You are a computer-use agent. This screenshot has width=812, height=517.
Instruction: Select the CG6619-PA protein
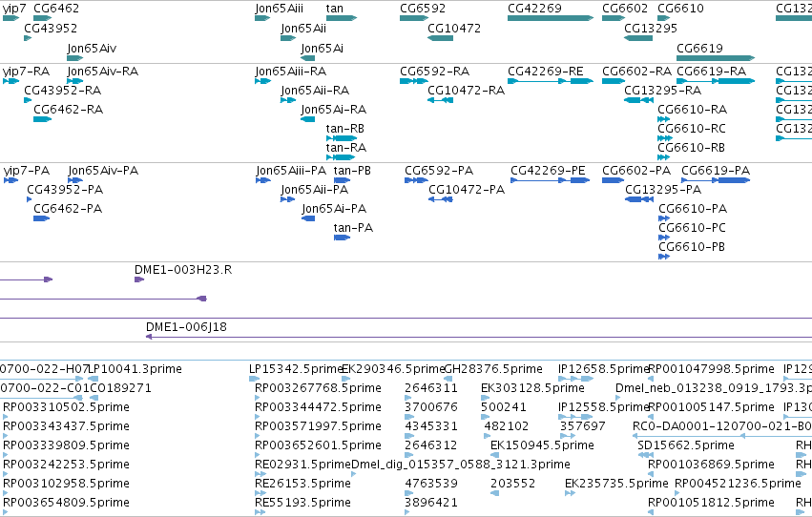pyautogui.click(x=716, y=180)
